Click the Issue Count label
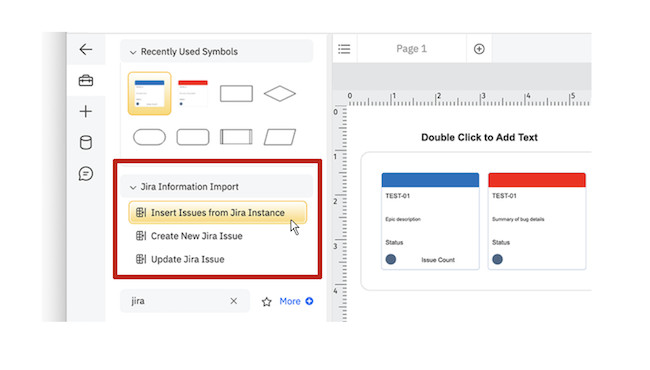The image size is (650, 370). tap(438, 260)
